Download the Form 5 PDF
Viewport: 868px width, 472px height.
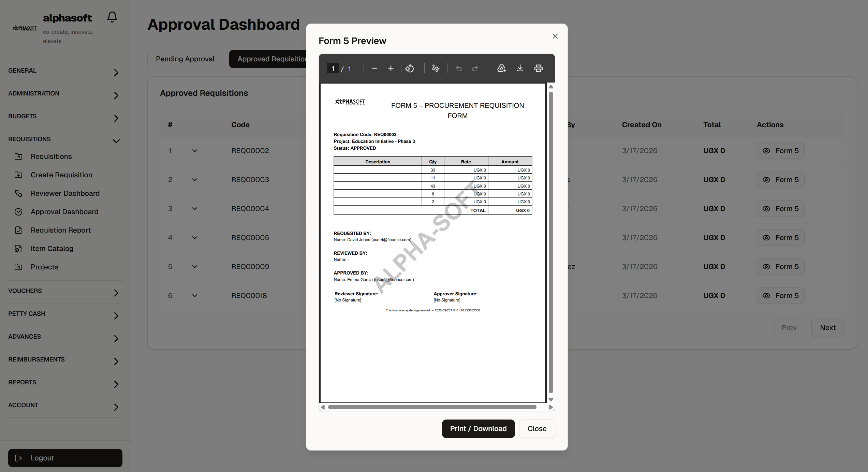(x=520, y=68)
